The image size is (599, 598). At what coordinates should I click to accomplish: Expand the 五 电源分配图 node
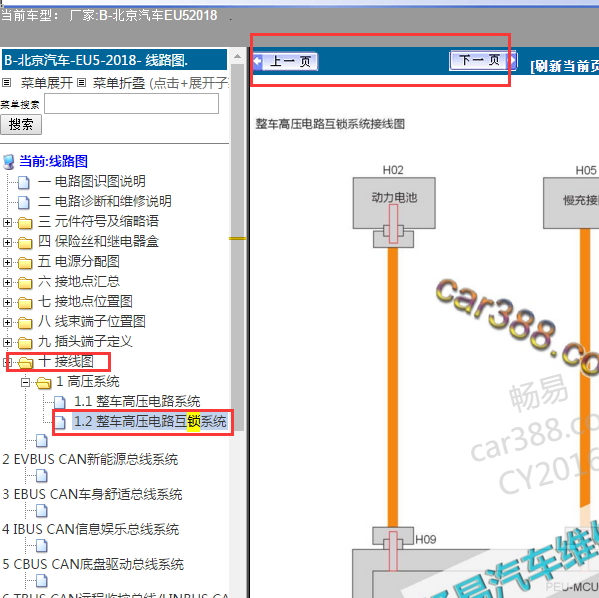[7, 262]
